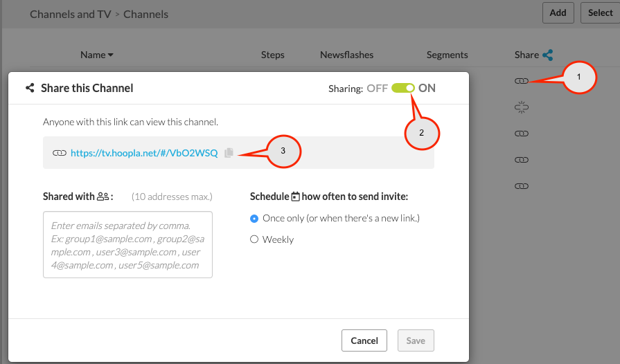Click the copy link icon next to the URL
Image resolution: width=620 pixels, height=364 pixels.
point(229,153)
